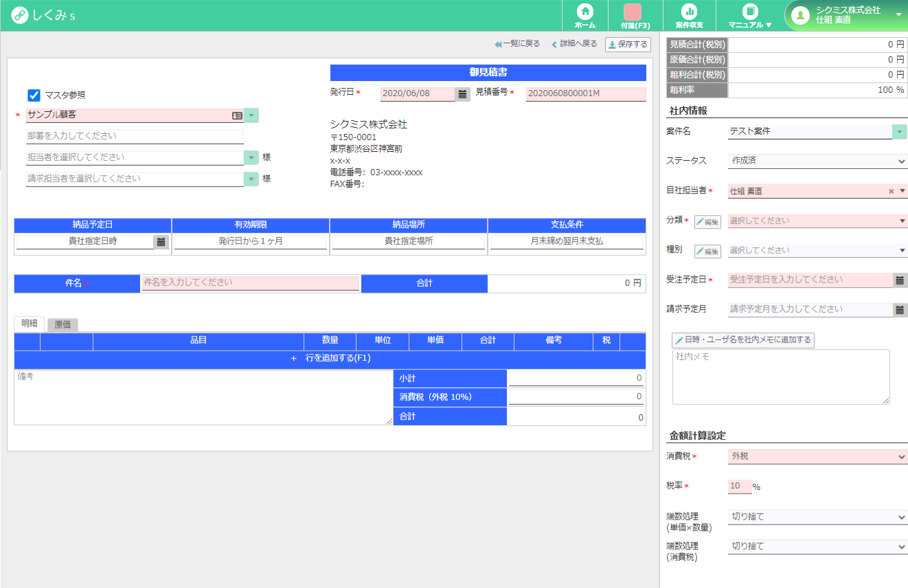Screen dimensions: 908x588
Task: Open the 分類 選択してください dropdown
Action: coord(817,220)
